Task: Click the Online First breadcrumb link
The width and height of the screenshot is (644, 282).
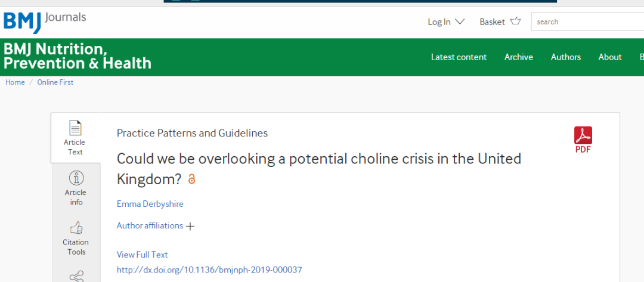Action: [55, 82]
